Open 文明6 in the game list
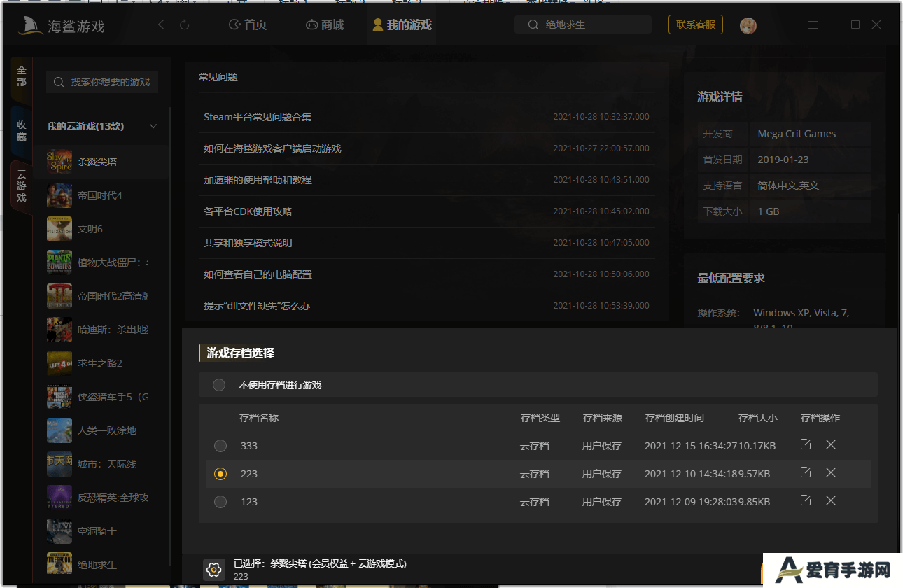This screenshot has height=588, width=903. point(102,229)
